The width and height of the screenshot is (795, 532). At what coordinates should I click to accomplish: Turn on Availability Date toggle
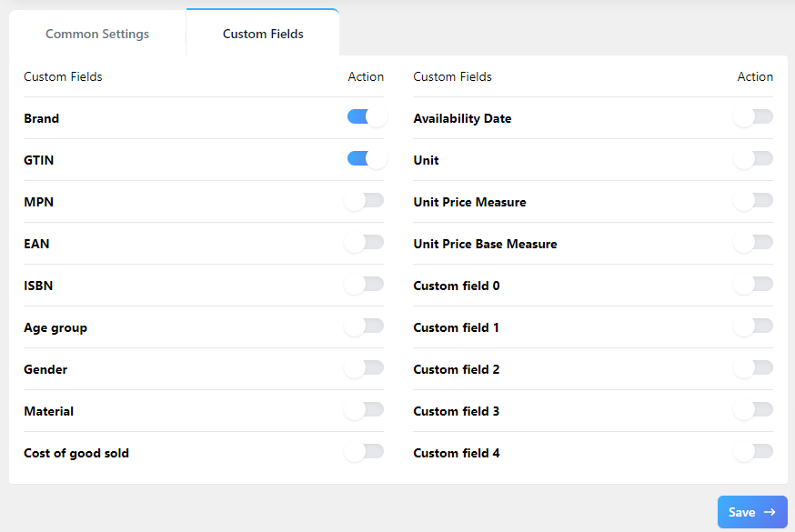[754, 117]
